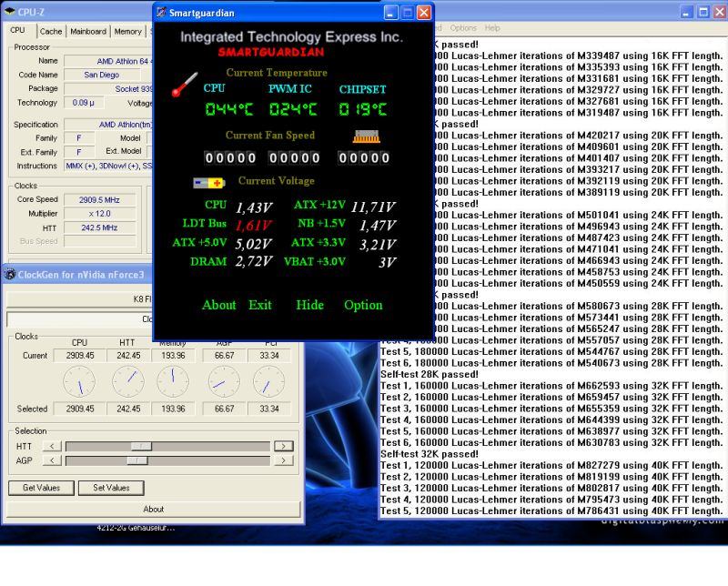Click the NB +1.5V reading 1,47V
The width and height of the screenshot is (728, 586).
click(x=378, y=226)
